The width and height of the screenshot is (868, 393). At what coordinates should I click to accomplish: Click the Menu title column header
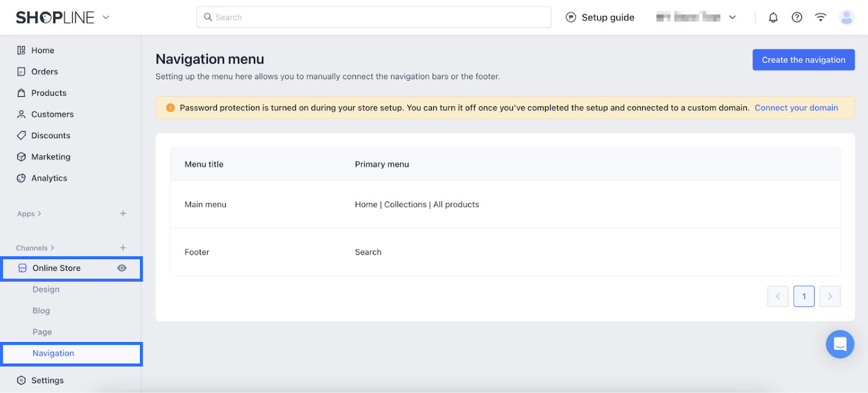point(204,164)
